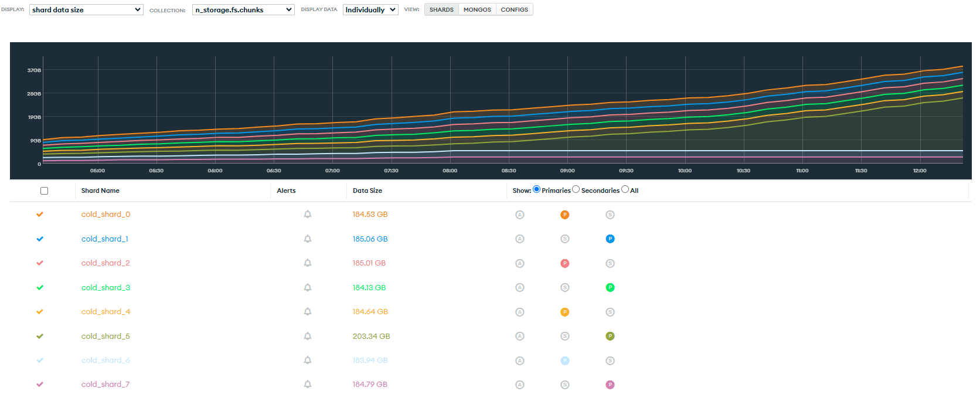Select the Secondaries radio button
The width and height of the screenshot is (980, 401).
point(576,189)
